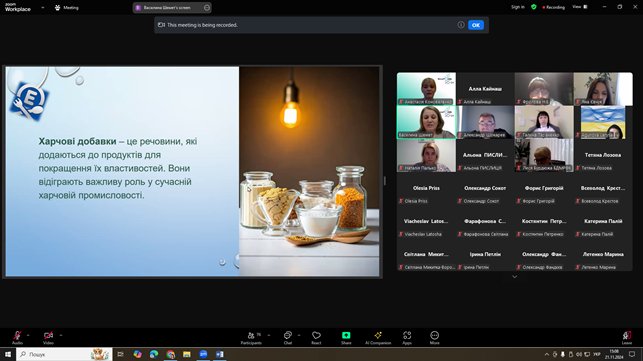Screen dimensions: 643x361
Task: Select Фарафонова Світлана participant tile
Action: (x=485, y=222)
